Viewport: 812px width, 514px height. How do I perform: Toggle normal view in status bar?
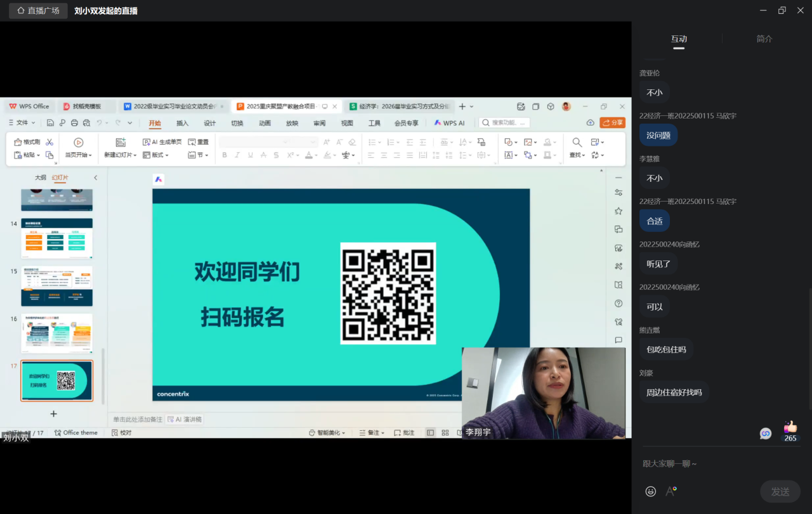[430, 433]
